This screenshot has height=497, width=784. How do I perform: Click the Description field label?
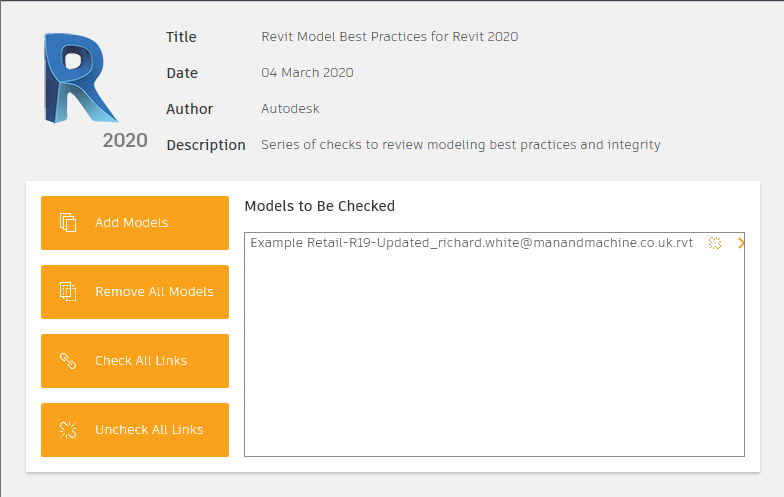pyautogui.click(x=206, y=145)
